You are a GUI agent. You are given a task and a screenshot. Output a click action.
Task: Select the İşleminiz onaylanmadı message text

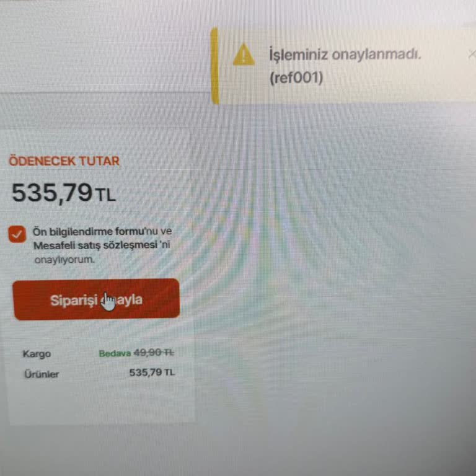345,55
